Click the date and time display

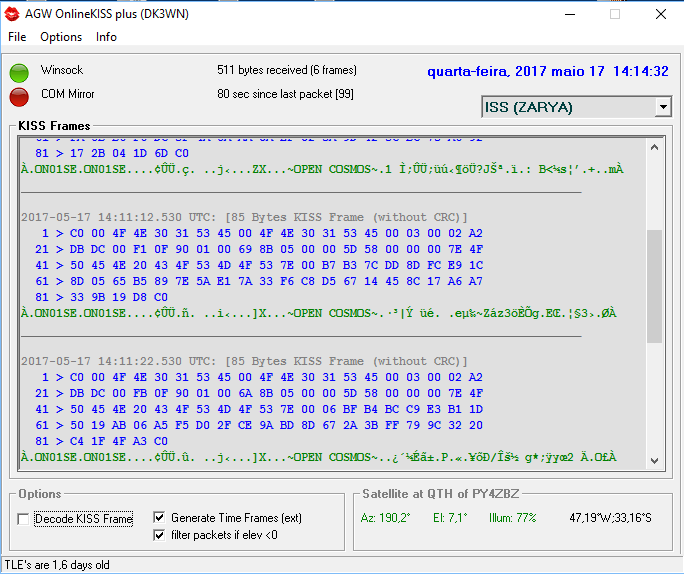tap(547, 71)
